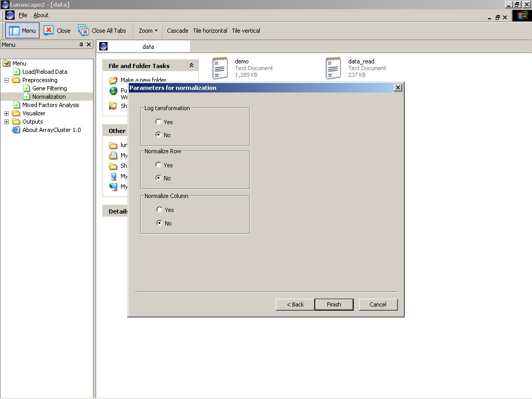This screenshot has width=532, height=399.
Task: Click the Finish button
Action: pos(334,304)
